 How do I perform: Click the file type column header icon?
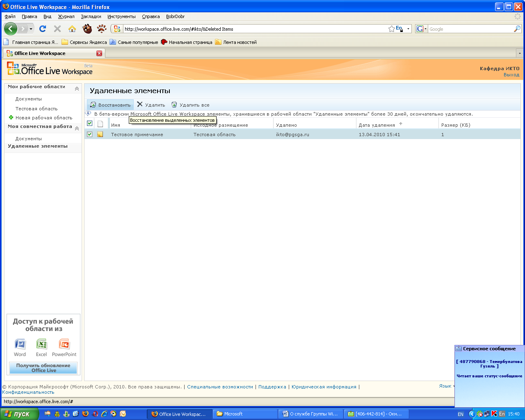coord(100,124)
